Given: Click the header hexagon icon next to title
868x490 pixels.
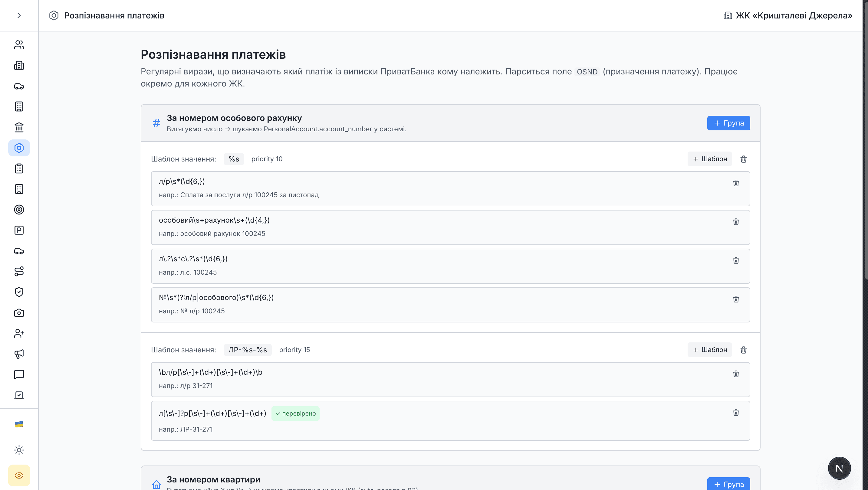Looking at the screenshot, I should [x=54, y=15].
